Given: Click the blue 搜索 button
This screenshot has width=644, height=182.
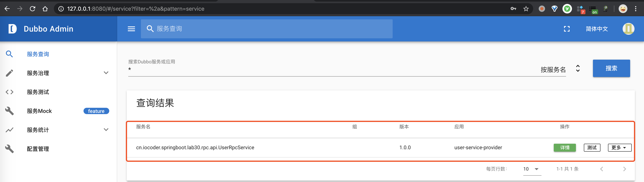Looking at the screenshot, I should 611,68.
